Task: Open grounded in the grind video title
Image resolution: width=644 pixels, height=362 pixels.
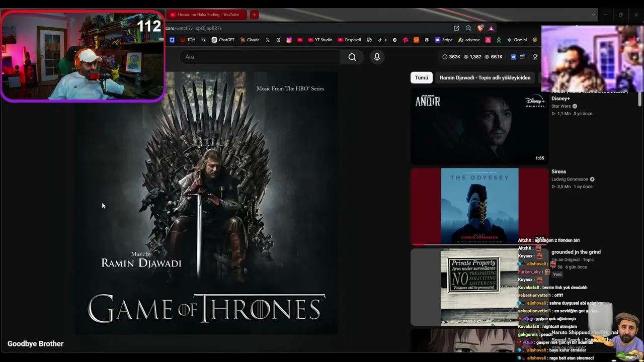Action: point(576,252)
